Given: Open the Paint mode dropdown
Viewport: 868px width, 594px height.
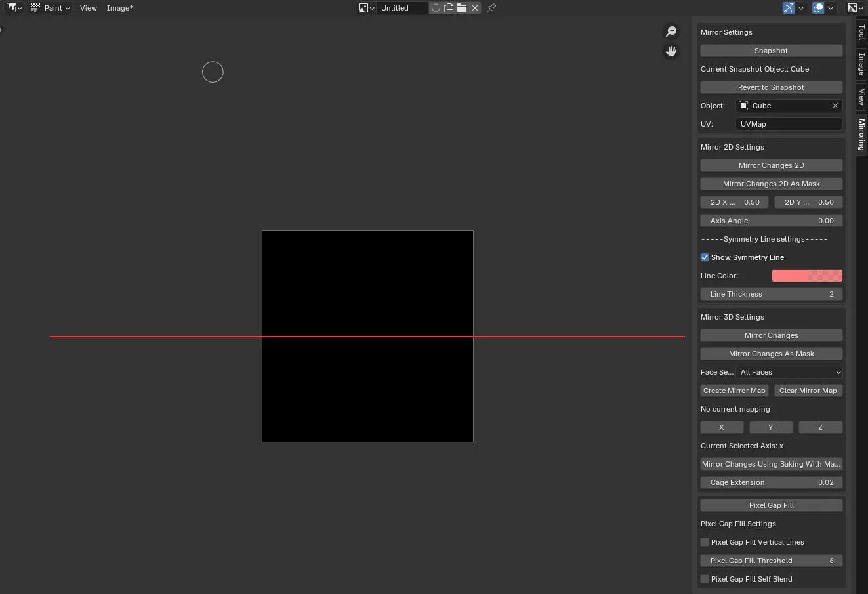Looking at the screenshot, I should (x=51, y=8).
